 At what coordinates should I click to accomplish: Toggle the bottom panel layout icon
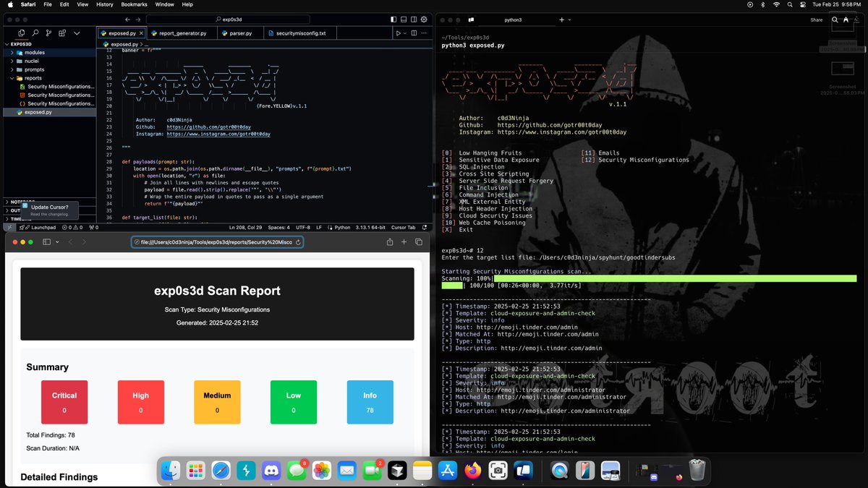404,20
